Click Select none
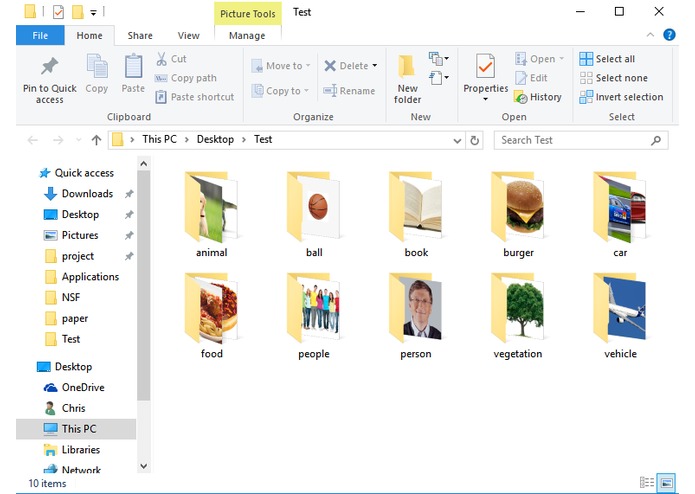The width and height of the screenshot is (695, 494). (x=613, y=78)
